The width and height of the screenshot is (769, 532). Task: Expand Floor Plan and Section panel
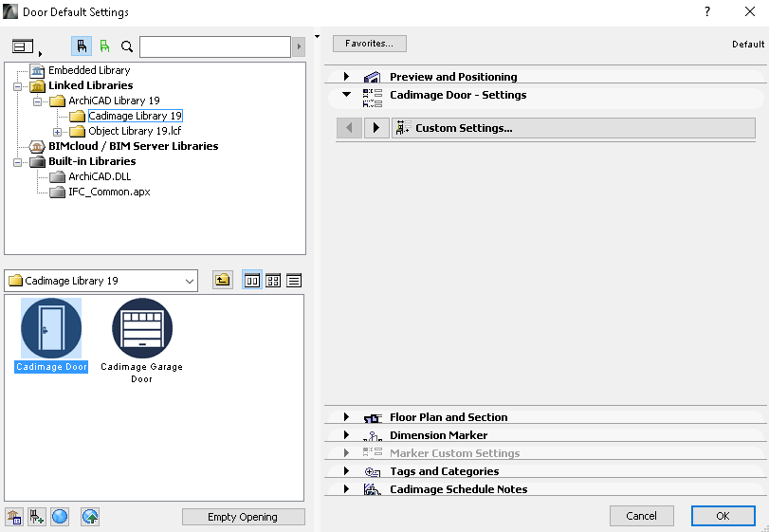[x=346, y=416]
